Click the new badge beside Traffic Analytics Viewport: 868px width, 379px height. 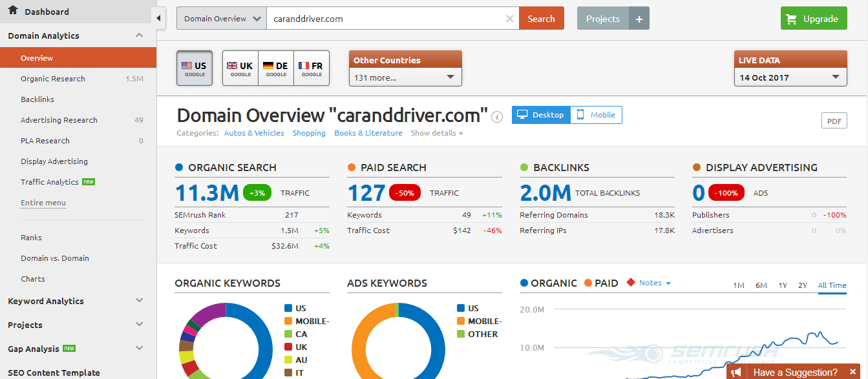[89, 182]
